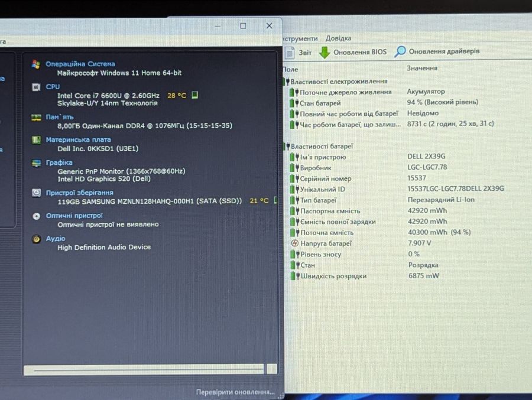532x400 pixels.
Task: Click the Оновлення драйверів toolbar button
Action: coord(437,51)
